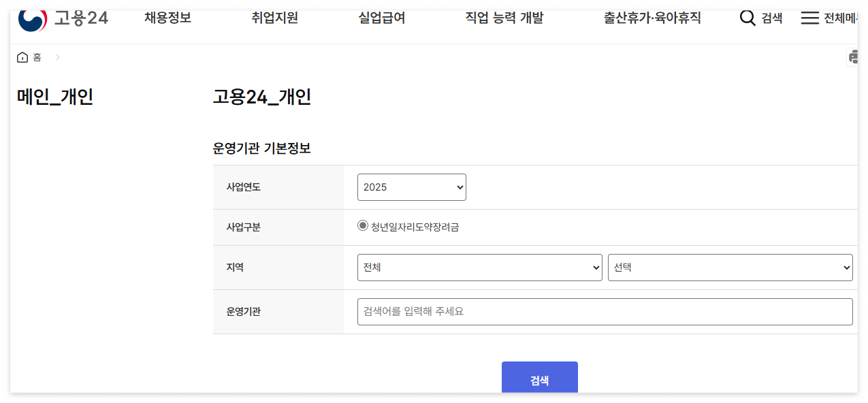This screenshot has width=868, height=403.
Task: Open the 지역 선택 sub-region dropdown
Action: (x=730, y=268)
